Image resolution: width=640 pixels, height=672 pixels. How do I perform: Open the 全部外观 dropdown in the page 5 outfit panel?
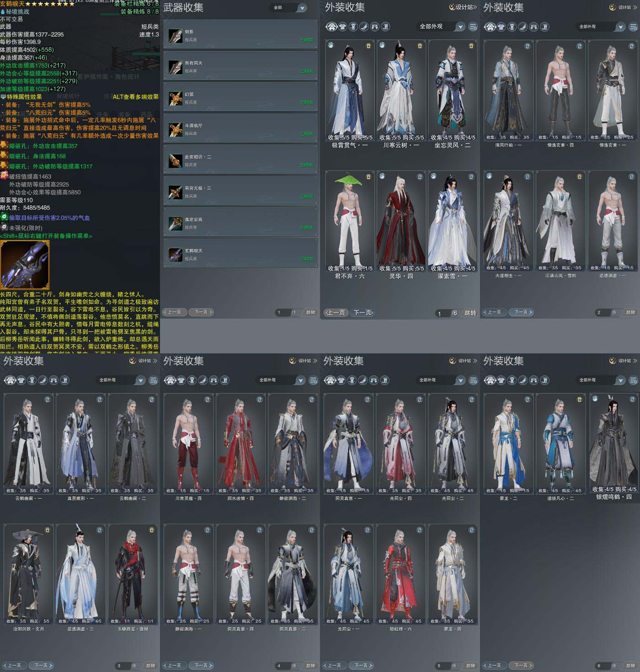coord(440,380)
